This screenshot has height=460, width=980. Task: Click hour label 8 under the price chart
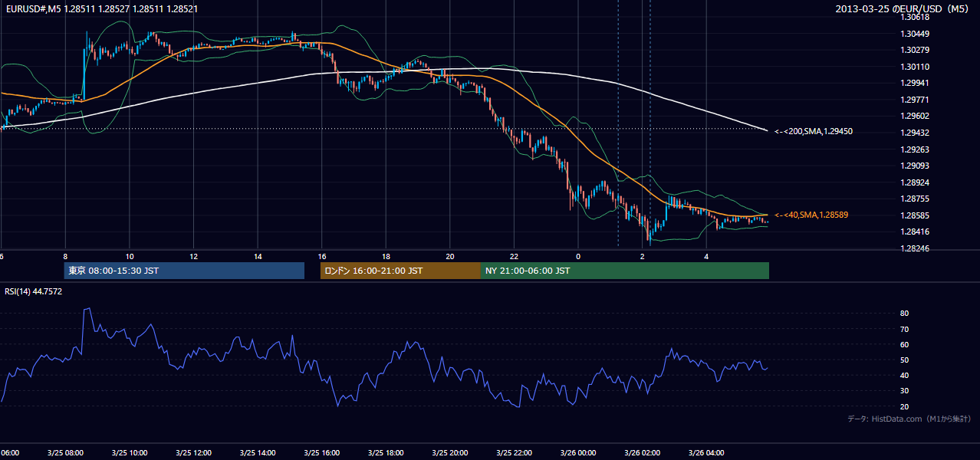pos(65,256)
